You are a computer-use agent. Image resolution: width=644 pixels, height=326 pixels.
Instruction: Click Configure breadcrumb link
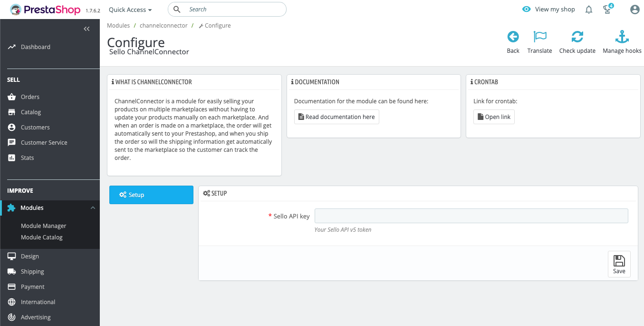point(215,26)
